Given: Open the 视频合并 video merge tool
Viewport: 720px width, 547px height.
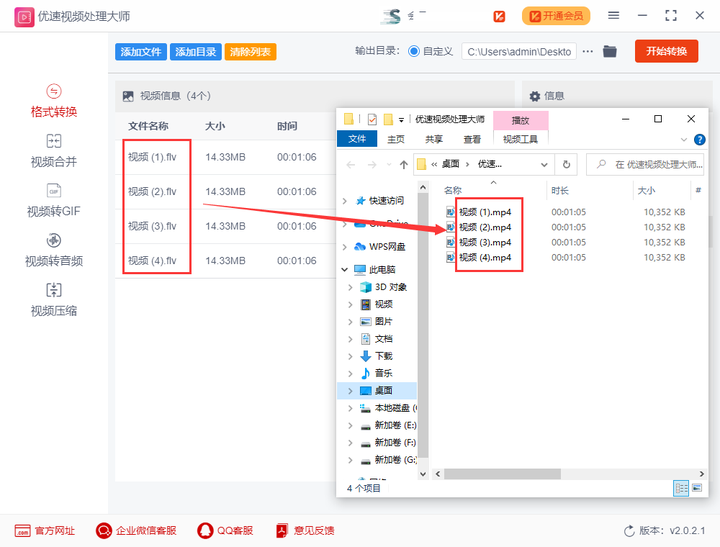Looking at the screenshot, I should pyautogui.click(x=54, y=151).
